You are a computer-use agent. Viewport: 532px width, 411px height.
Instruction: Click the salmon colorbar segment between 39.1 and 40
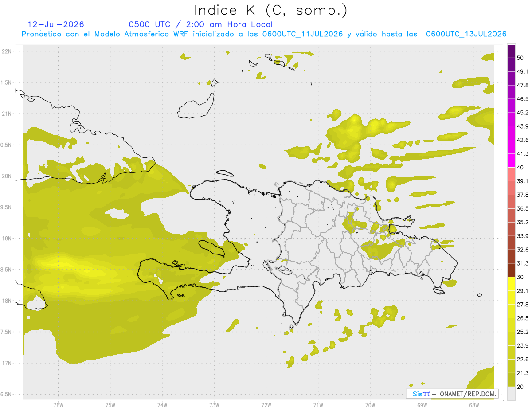[x=512, y=174]
